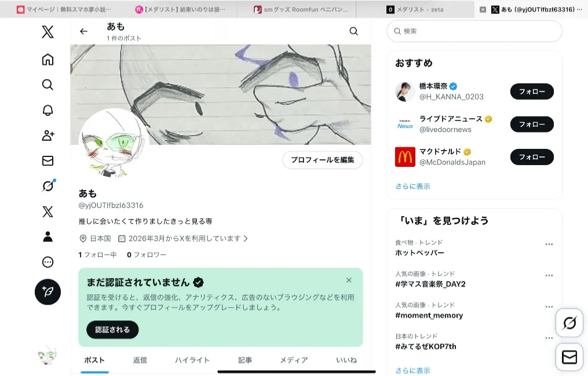Viewport: 588px width, 376px height.
Task: Open Explore with the sidebar magnifier icon
Action: click(48, 85)
